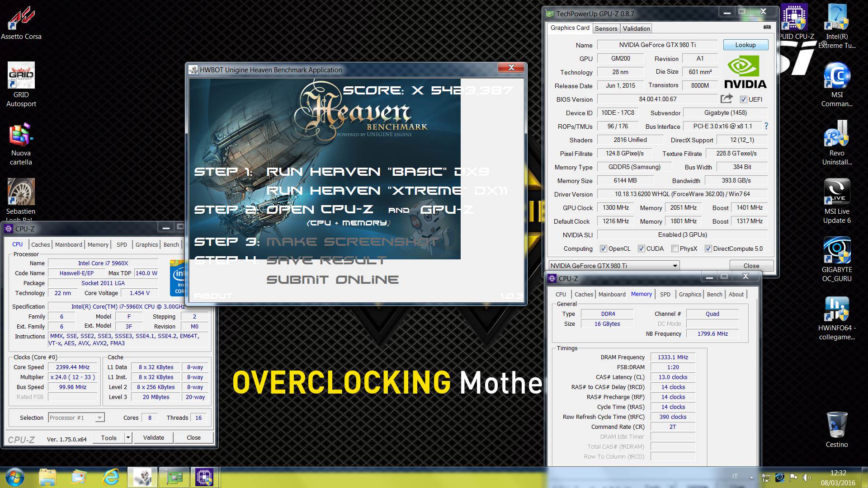This screenshot has width=868, height=488.
Task: Open About tab in right CPU-Z window
Action: click(736, 294)
